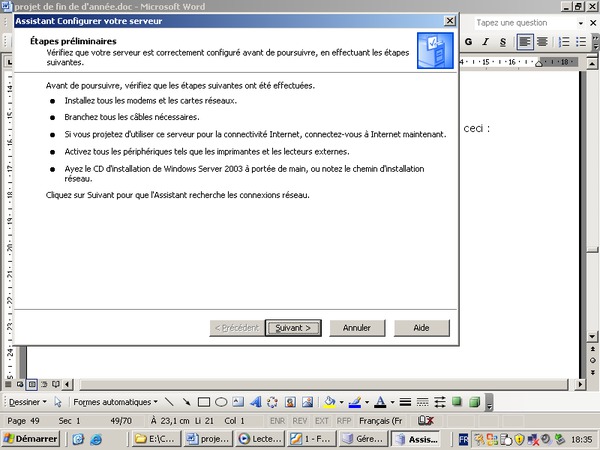Open Shadow Style in drawing toolbar
This screenshot has width=600, height=450.
coord(457,402)
